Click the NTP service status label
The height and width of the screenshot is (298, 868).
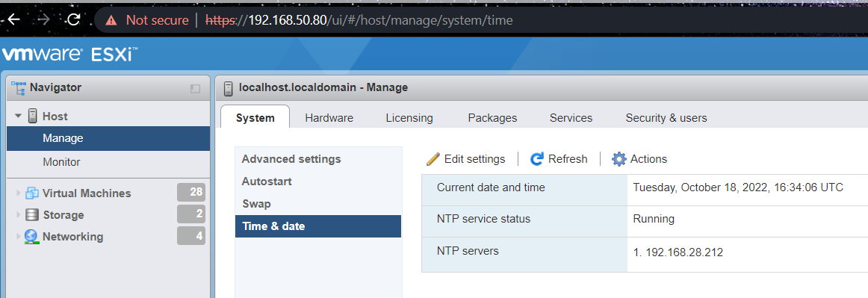coord(483,219)
